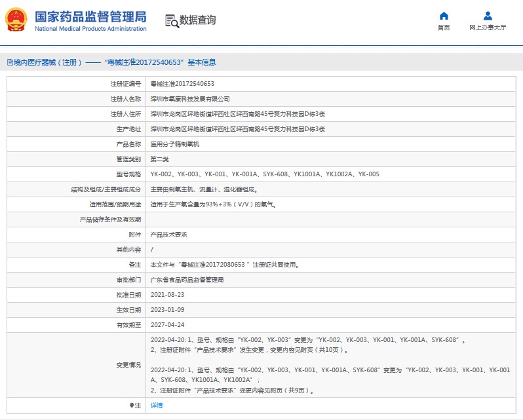Select intended use text 适用于生产氧含量为93%
The width and height of the screenshot is (523, 420).
click(213, 204)
